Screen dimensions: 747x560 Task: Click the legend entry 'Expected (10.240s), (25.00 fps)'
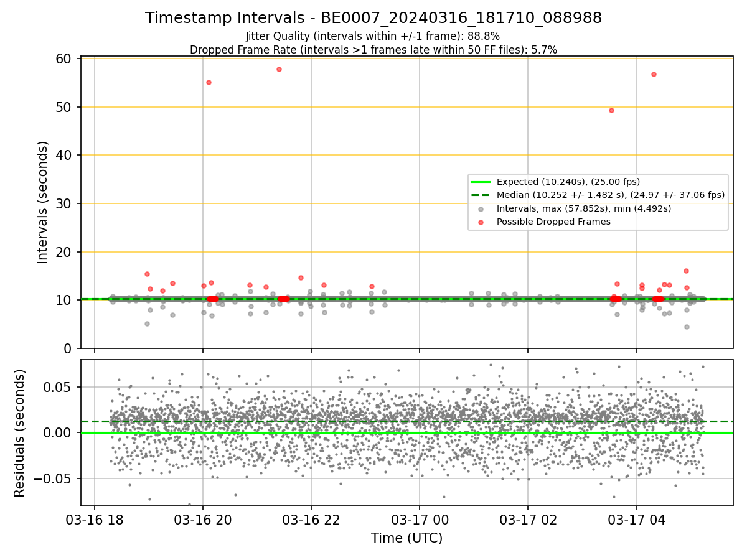tap(568, 182)
